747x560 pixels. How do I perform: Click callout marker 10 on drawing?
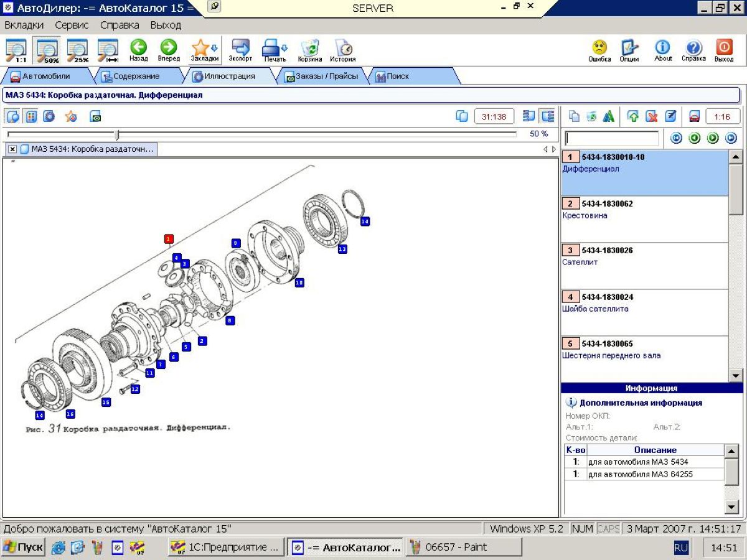299,282
